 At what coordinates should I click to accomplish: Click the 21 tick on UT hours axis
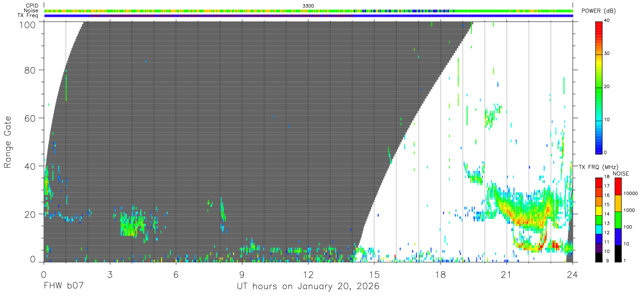(507, 274)
